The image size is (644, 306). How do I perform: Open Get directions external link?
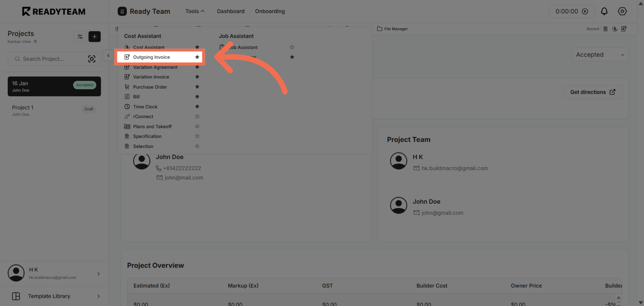pos(592,92)
